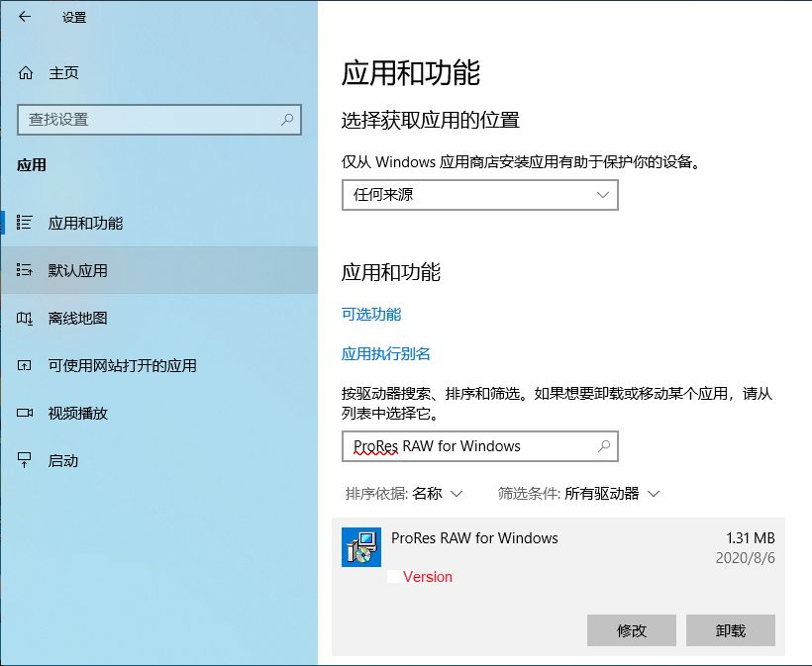Click the 视频播放 camera icon
Screen dimensions: 812x666
25,413
